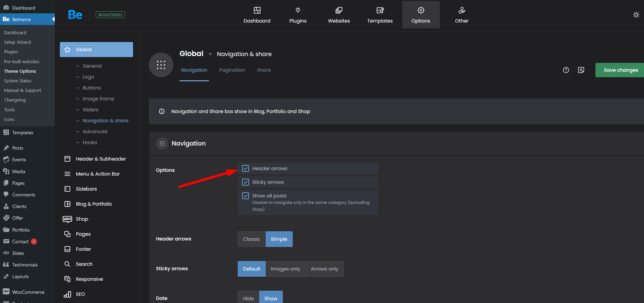The image size is (644, 303).
Task: Uncheck the Show all posts checkbox
Action: [246, 196]
